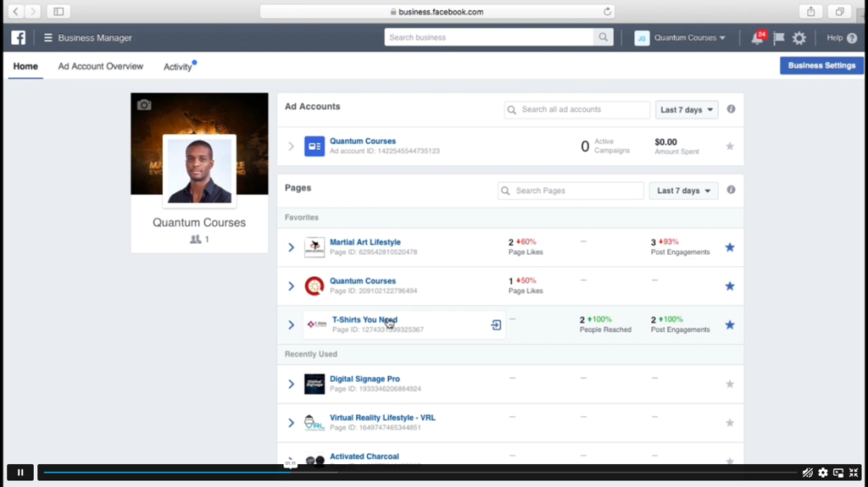Expand Quantum Courses ad account row

(292, 146)
